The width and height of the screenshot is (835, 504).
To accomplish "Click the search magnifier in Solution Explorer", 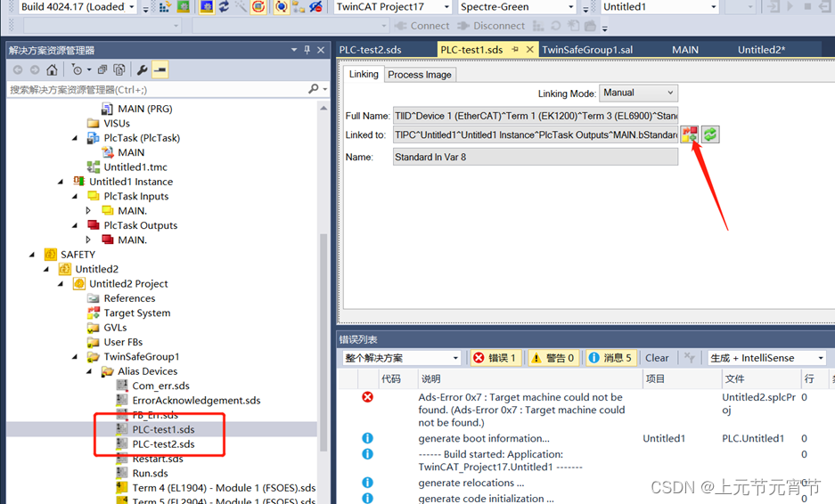I will 314,89.
